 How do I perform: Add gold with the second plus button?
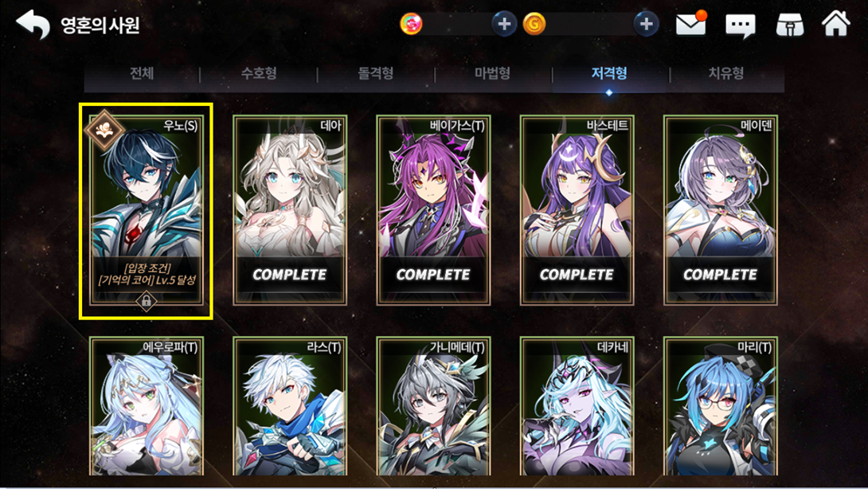(646, 24)
